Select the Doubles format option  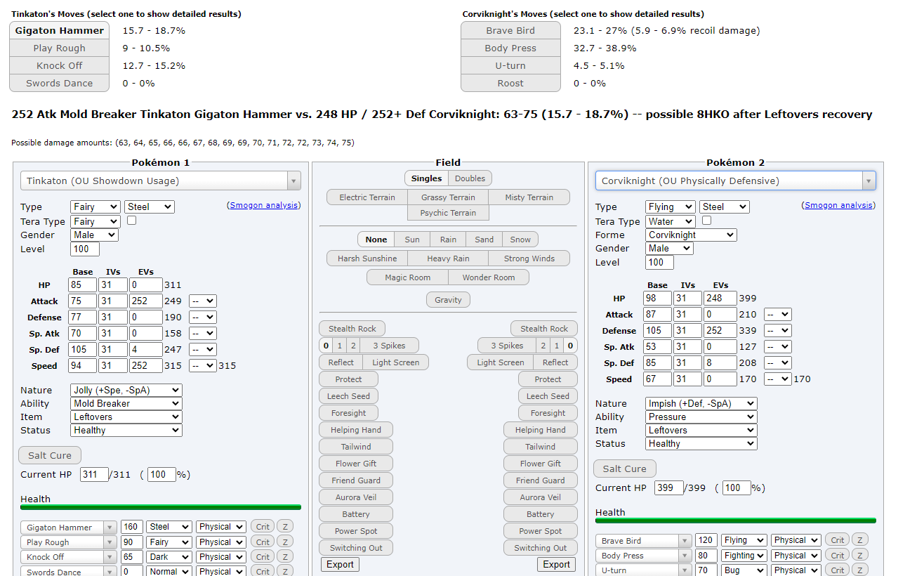coord(470,178)
